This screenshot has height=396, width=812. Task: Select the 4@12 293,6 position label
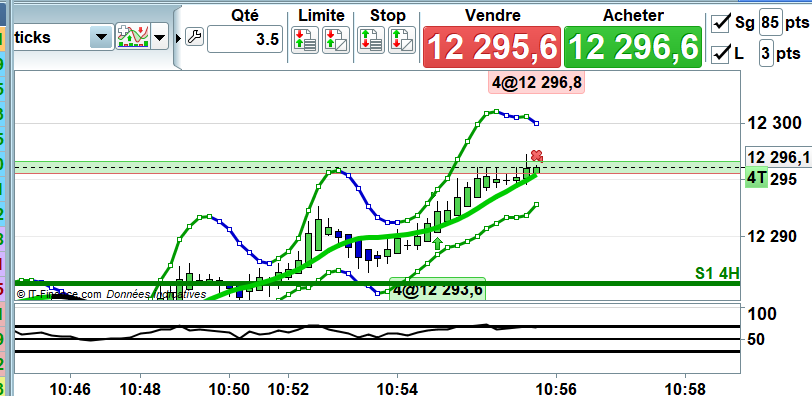(x=438, y=289)
